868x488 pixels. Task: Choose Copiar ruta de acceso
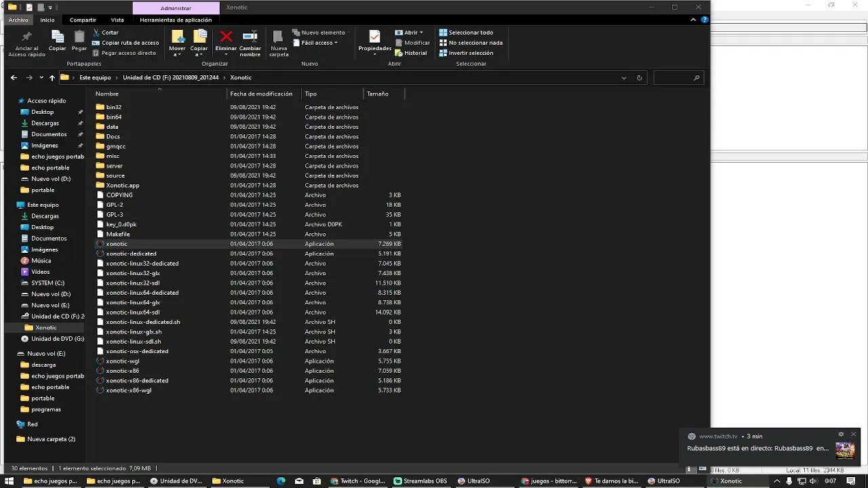click(x=125, y=43)
